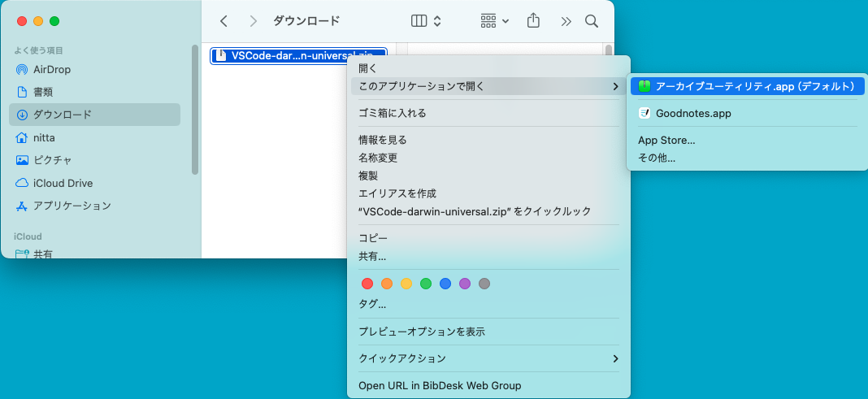Open AirDrop from the sidebar
The height and width of the screenshot is (399, 868).
tap(52, 70)
